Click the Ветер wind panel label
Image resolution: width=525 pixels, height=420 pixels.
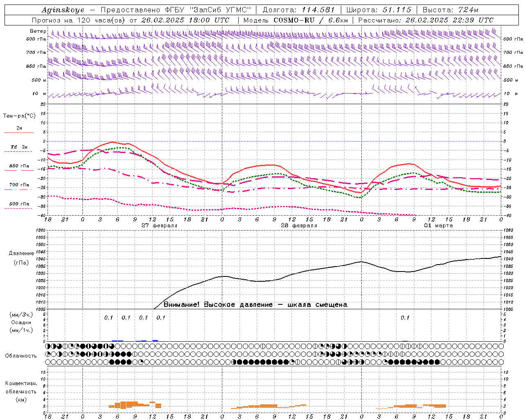[x=38, y=31]
